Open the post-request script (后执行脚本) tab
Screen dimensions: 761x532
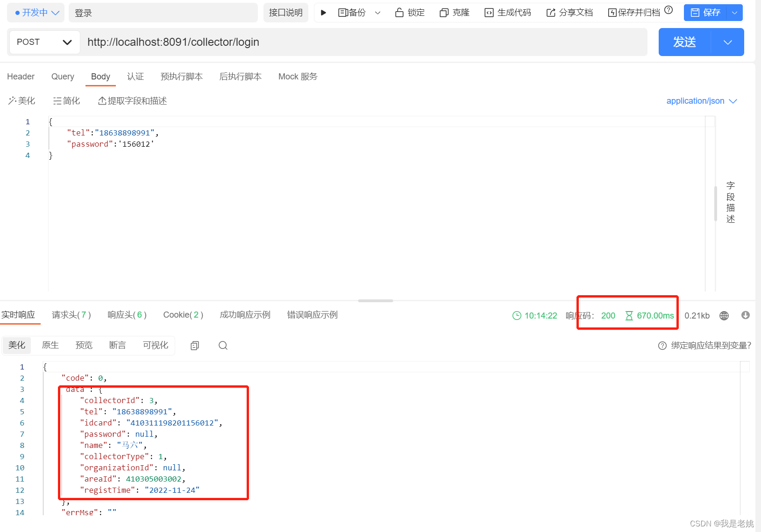click(240, 77)
